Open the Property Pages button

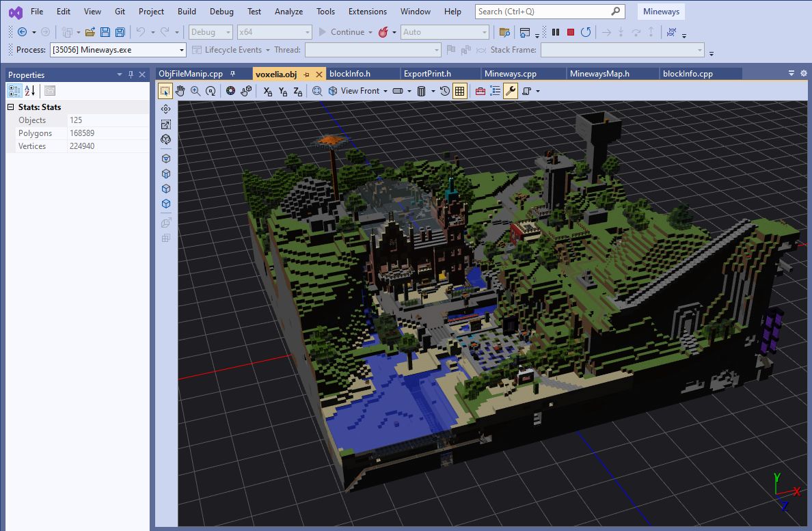point(50,91)
